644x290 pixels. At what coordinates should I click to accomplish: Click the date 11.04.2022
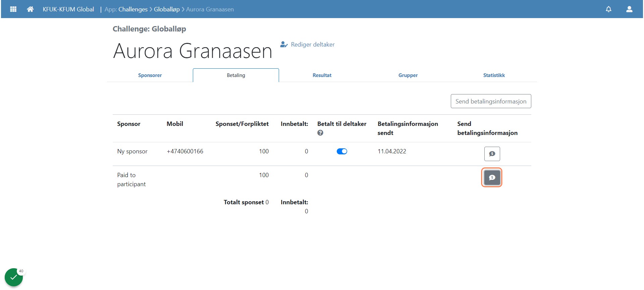coord(392,151)
